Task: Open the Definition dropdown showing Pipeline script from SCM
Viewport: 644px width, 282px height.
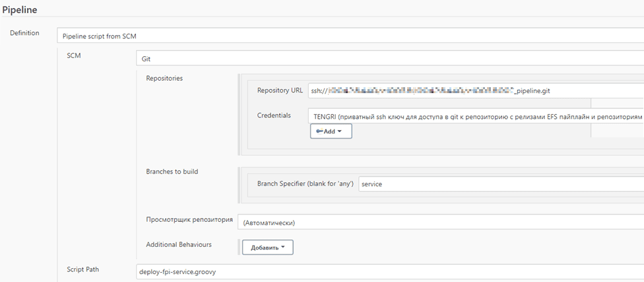Action: (x=350, y=36)
